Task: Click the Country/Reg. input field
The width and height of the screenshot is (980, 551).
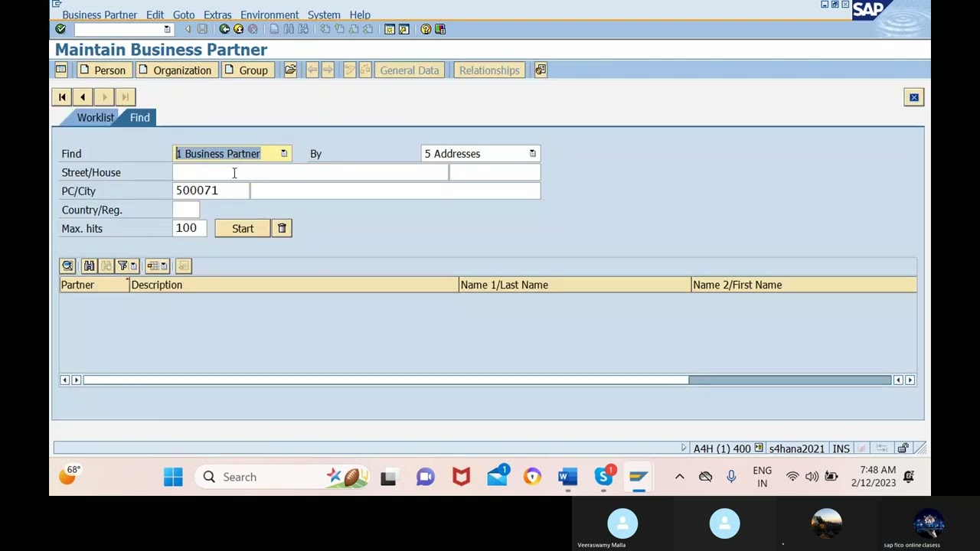Action: [x=186, y=210]
